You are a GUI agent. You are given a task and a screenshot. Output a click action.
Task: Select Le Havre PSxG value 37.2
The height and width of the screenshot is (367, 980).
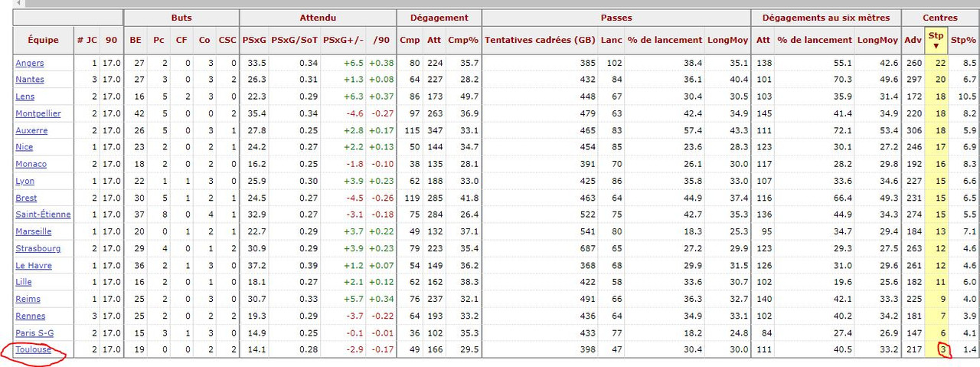(x=256, y=265)
